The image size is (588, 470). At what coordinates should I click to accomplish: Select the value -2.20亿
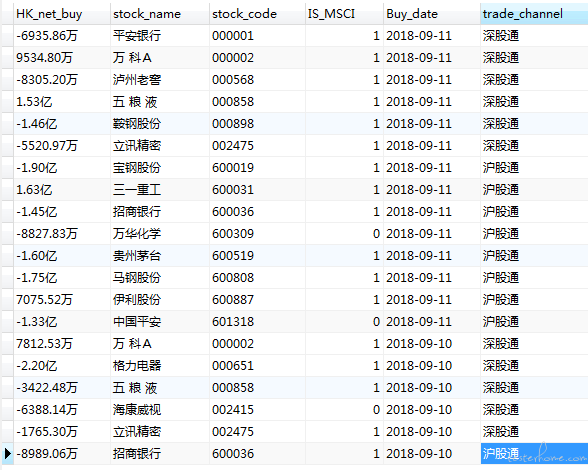pyautogui.click(x=36, y=366)
